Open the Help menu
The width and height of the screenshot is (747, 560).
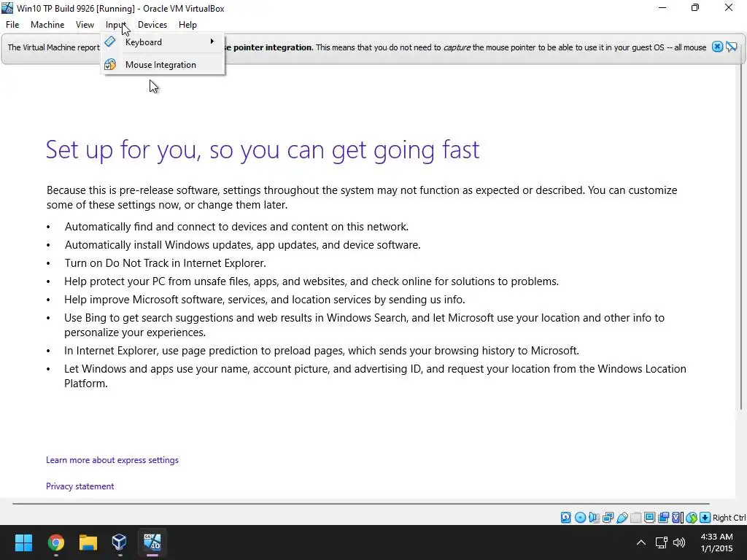[187, 25]
